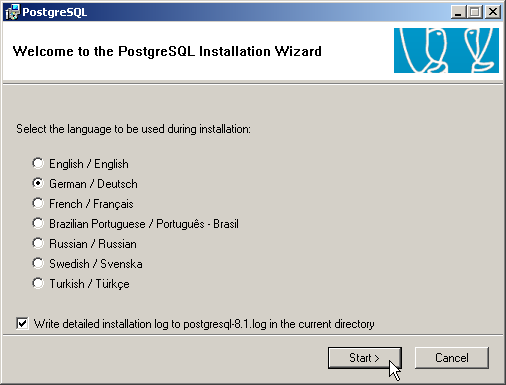Click the PostgreSQL title bar text
Viewport: 506px width, 385px height.
coord(55,12)
